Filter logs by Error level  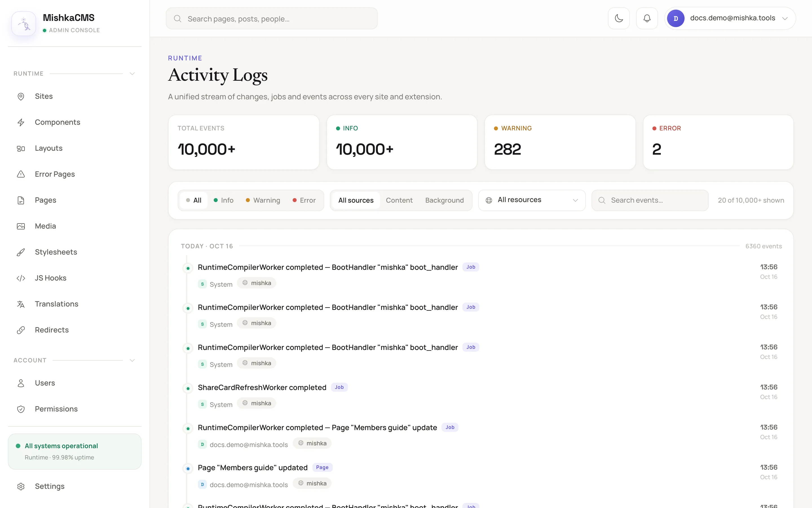(304, 200)
